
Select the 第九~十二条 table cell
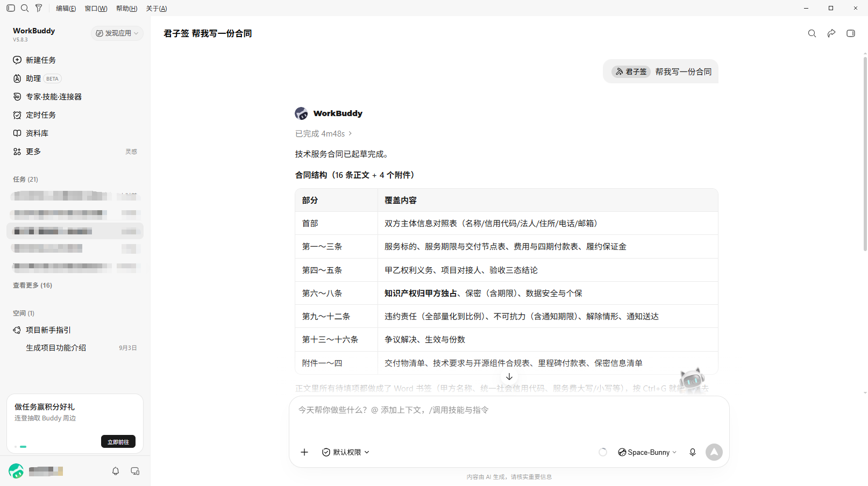point(337,316)
